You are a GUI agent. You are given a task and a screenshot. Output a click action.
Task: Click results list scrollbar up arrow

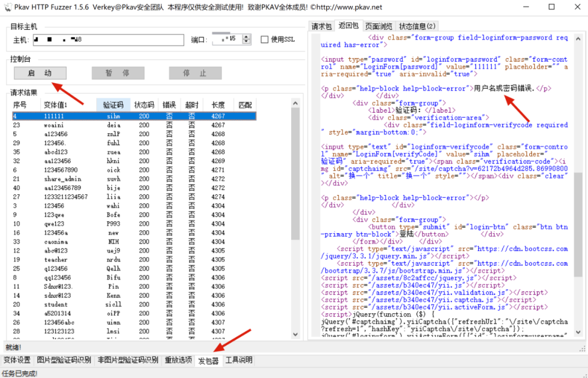(x=296, y=103)
